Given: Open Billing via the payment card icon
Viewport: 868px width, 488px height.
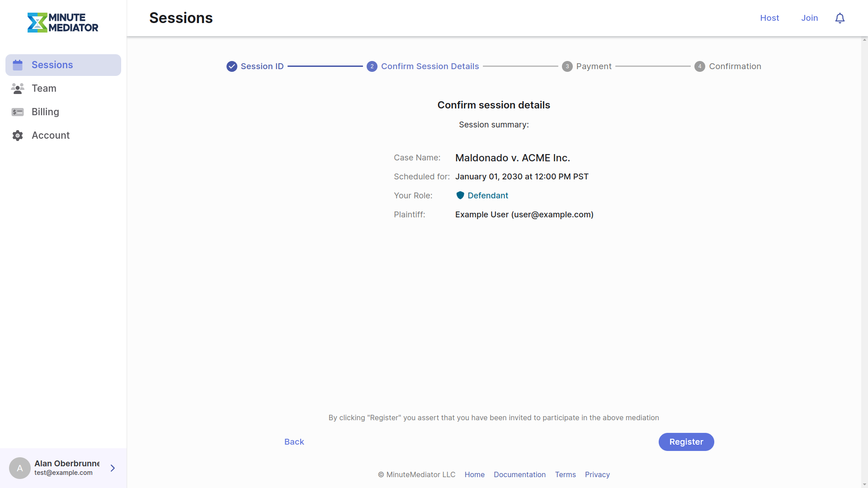Looking at the screenshot, I should point(18,112).
